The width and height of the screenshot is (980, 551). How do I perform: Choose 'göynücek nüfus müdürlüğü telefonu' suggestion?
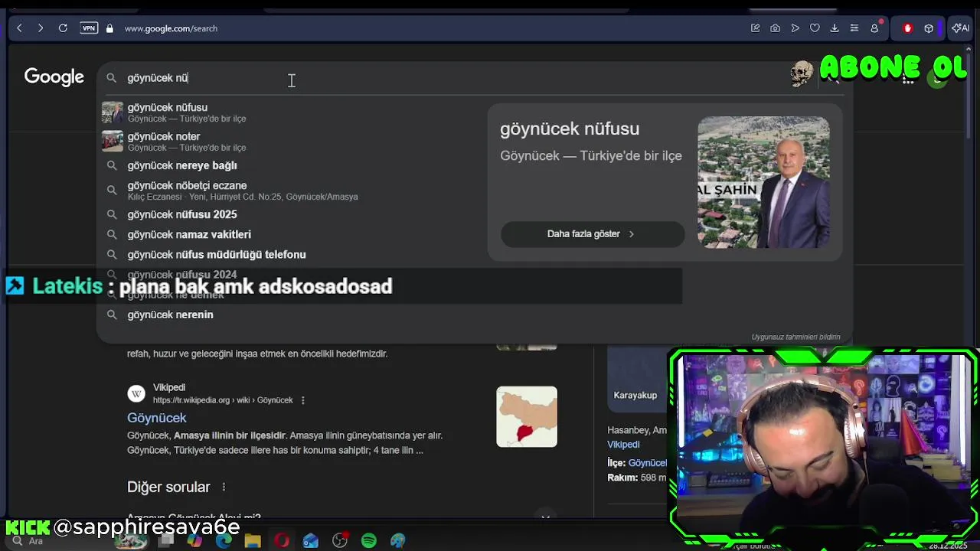(x=291, y=254)
